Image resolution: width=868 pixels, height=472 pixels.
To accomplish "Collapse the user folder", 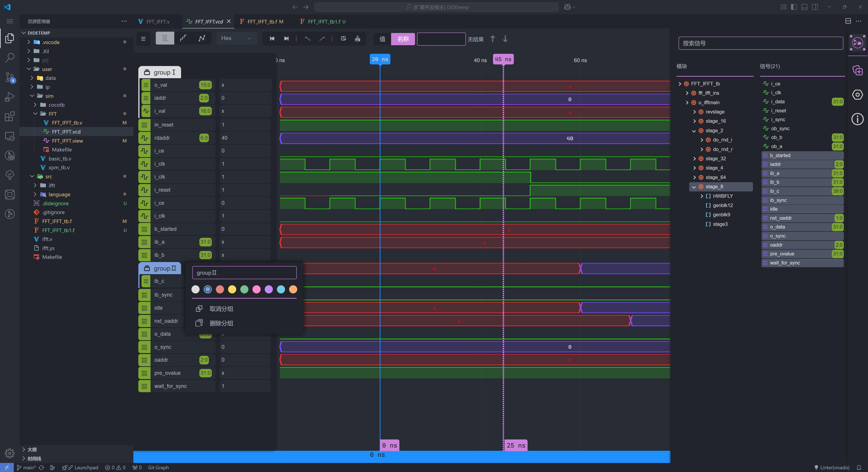I will pyautogui.click(x=29, y=69).
